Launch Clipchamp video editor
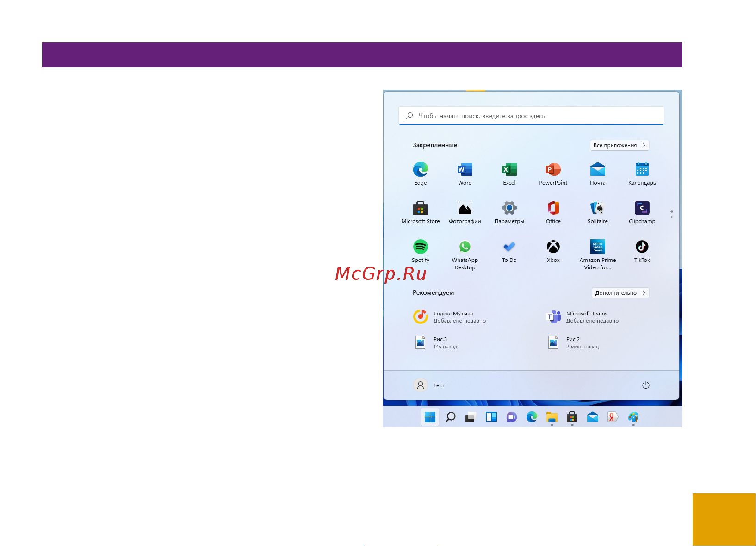The height and width of the screenshot is (546, 756). point(642,212)
